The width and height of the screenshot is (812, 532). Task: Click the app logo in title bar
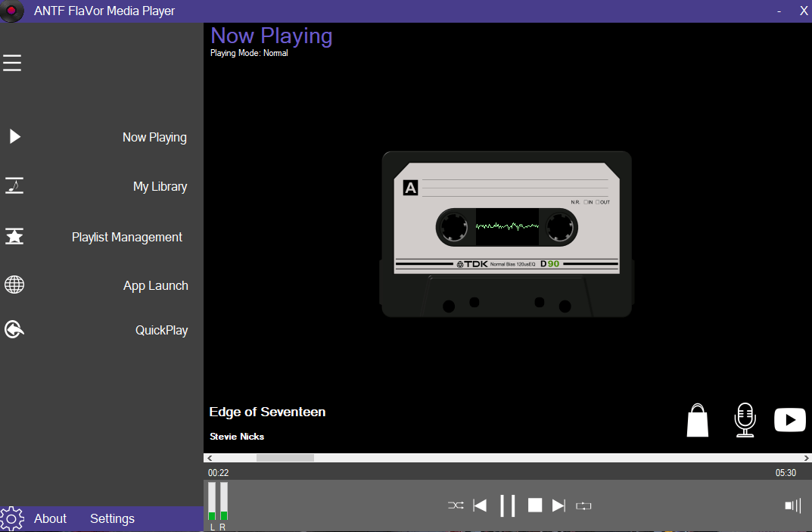click(11, 11)
